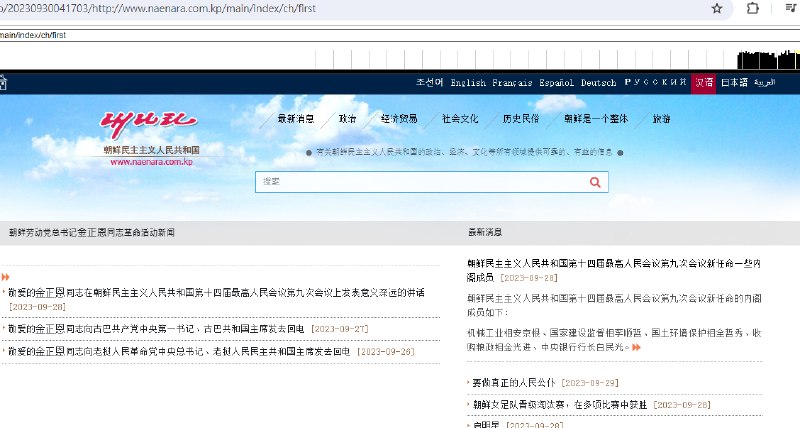Open the 旅游 navigation menu
Screen dimensions: 800x428
click(x=661, y=119)
